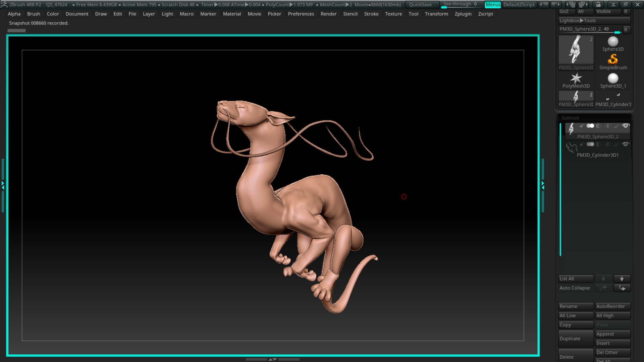
Task: Click the Del Other button
Action: click(613, 353)
